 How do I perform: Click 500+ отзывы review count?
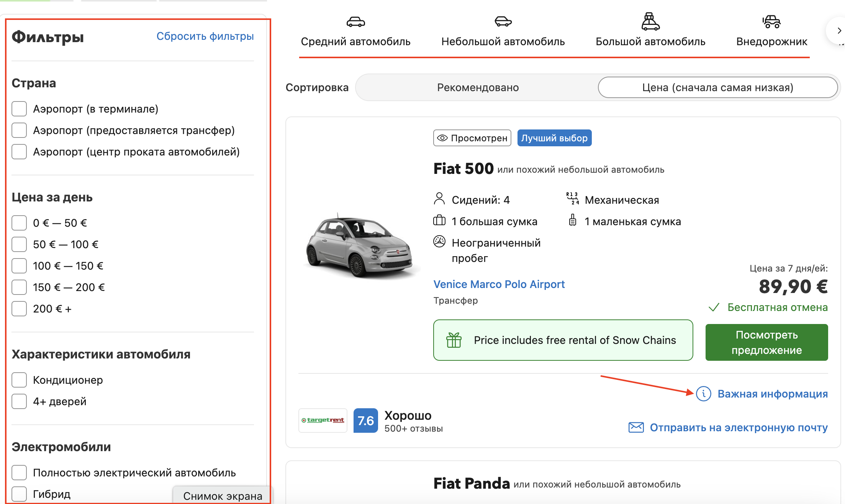(413, 429)
